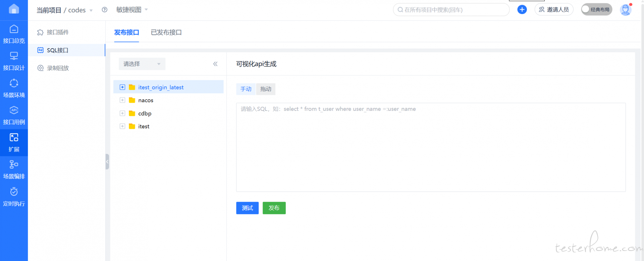Switch to the 已发布接口 tab
Screen dimensions: 644x261
pyautogui.click(x=166, y=32)
